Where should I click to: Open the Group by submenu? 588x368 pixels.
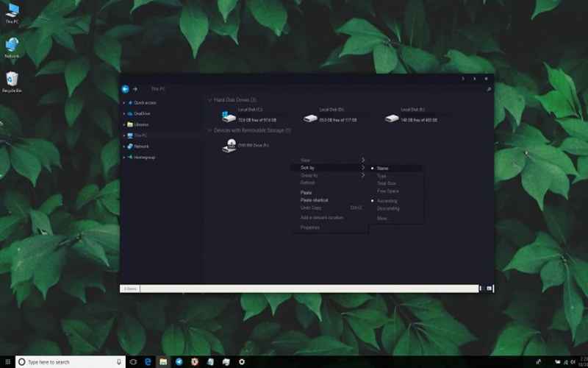[330, 175]
